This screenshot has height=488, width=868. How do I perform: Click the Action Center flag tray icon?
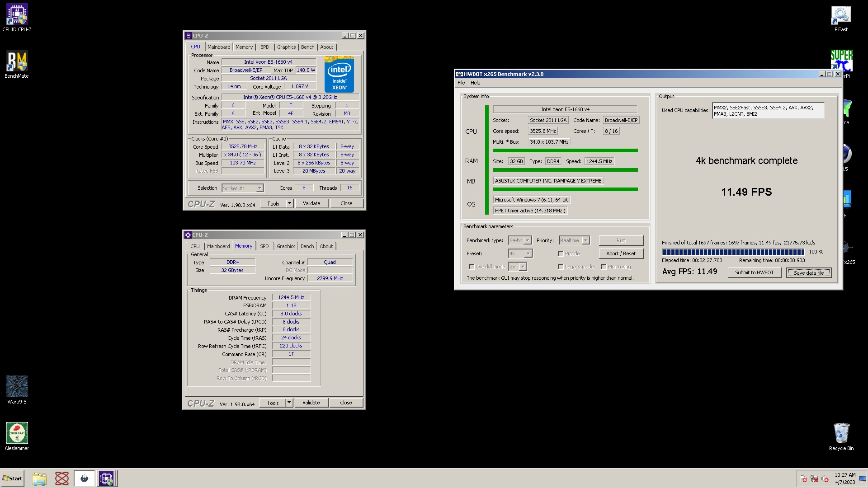point(803,479)
